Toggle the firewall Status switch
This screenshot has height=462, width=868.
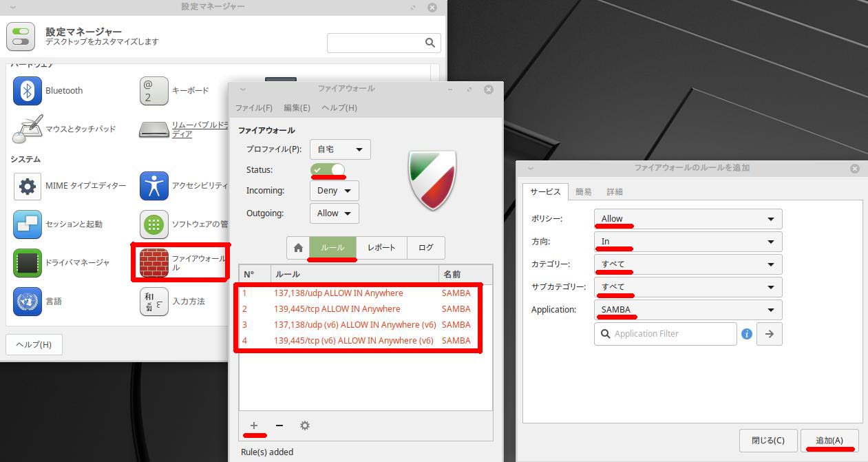coord(328,169)
